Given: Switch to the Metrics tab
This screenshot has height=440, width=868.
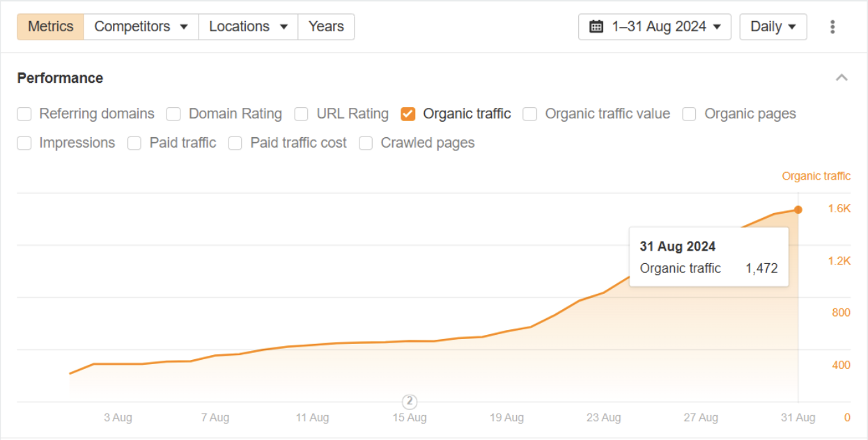Looking at the screenshot, I should coord(50,27).
